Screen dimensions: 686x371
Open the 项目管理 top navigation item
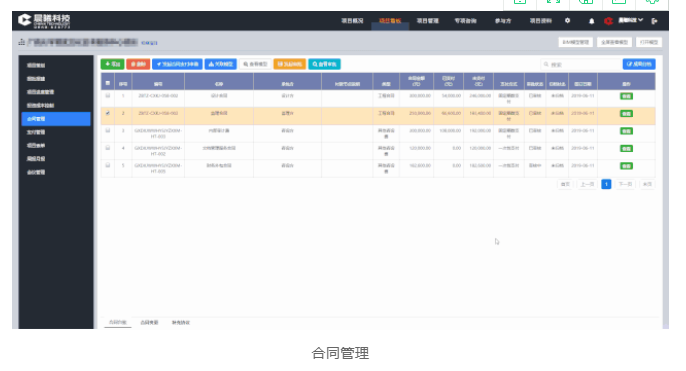pyautogui.click(x=427, y=21)
